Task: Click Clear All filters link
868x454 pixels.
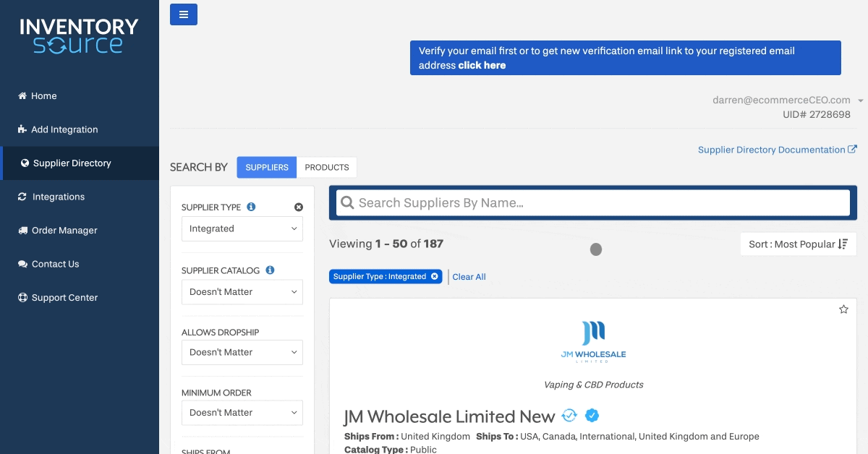Action: pyautogui.click(x=469, y=277)
